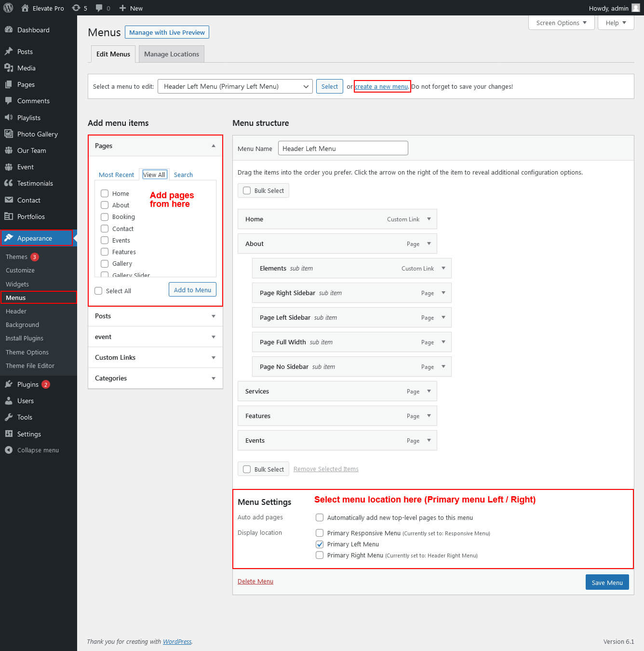Open the Screen Options dropdown
The width and height of the screenshot is (644, 651).
(x=561, y=23)
